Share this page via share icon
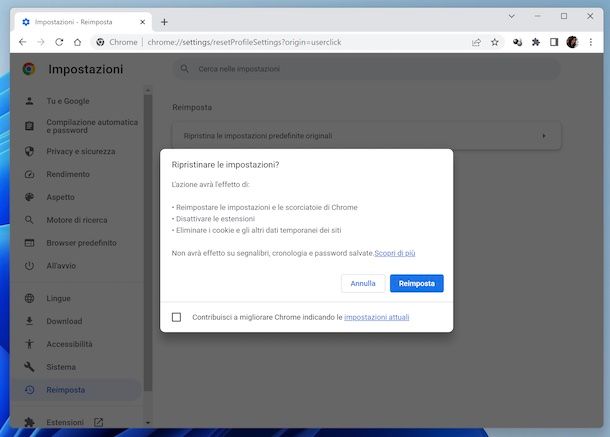610x437 pixels. [476, 42]
